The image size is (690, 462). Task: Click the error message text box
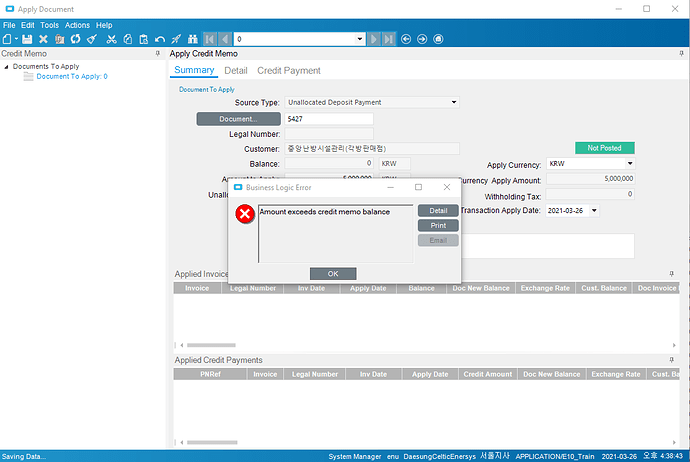pyautogui.click(x=335, y=234)
